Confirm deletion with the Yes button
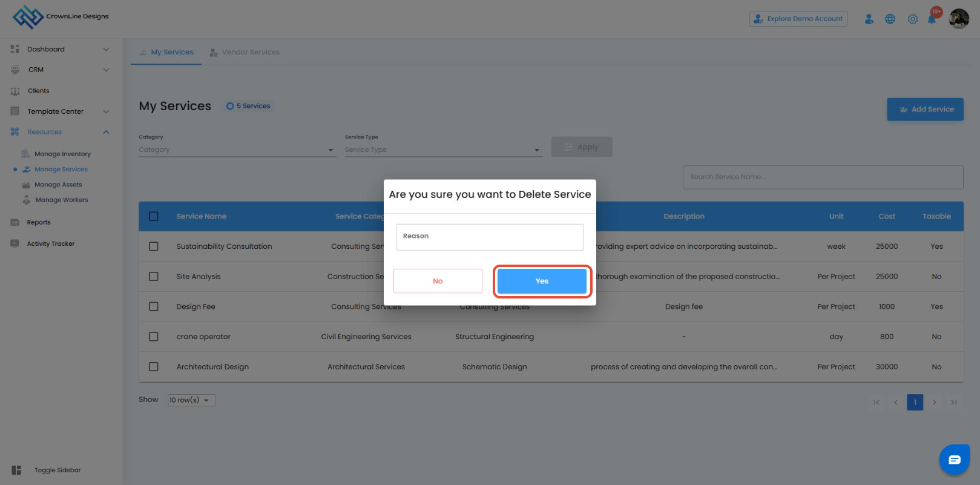 pos(542,281)
